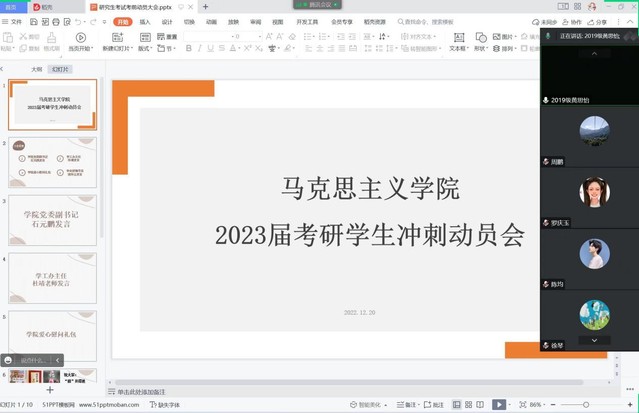Screen dimensions: 639x413
Task: Switch to the Insert (插入) ribbon tab
Action: point(145,21)
